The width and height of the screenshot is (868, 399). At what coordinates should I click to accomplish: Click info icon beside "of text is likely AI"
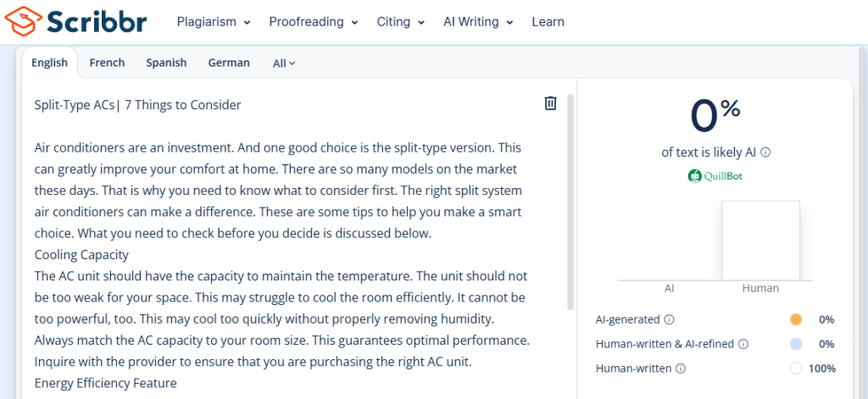pyautogui.click(x=765, y=152)
